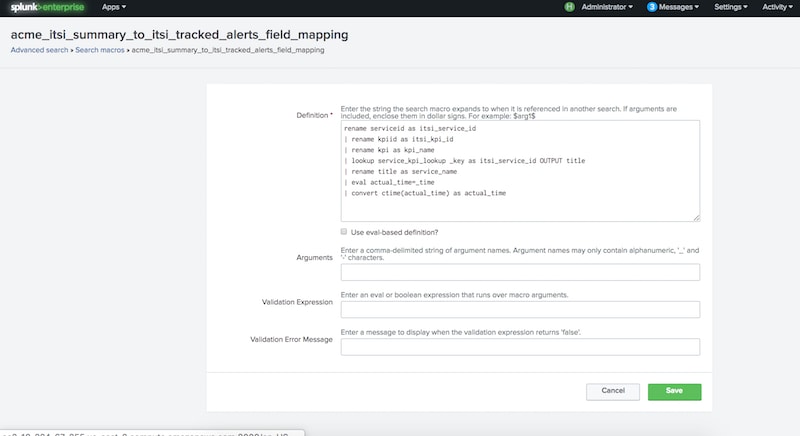Viewport: 800px width, 436px height.
Task: Click the macro name page heading
Action: (x=179, y=34)
